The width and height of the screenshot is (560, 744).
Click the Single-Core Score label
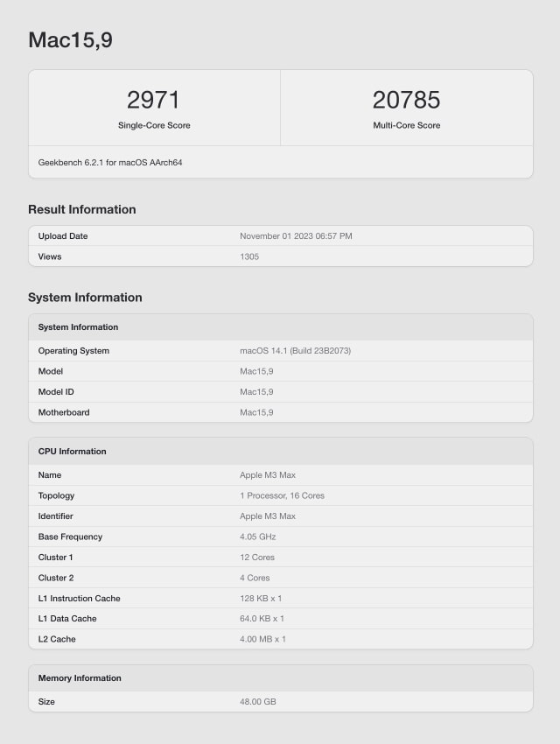154,125
